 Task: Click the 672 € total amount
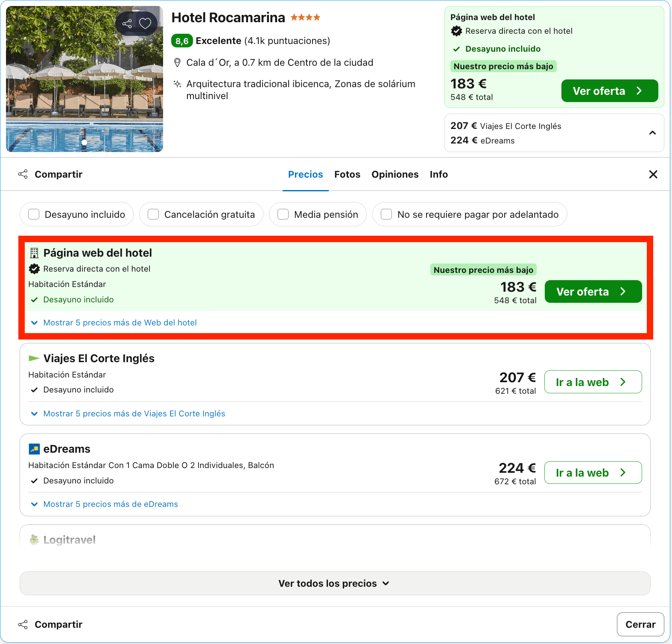pyautogui.click(x=515, y=481)
